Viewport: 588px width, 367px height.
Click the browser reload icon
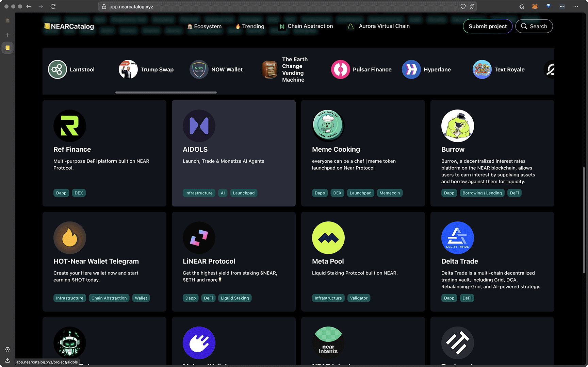click(x=53, y=6)
